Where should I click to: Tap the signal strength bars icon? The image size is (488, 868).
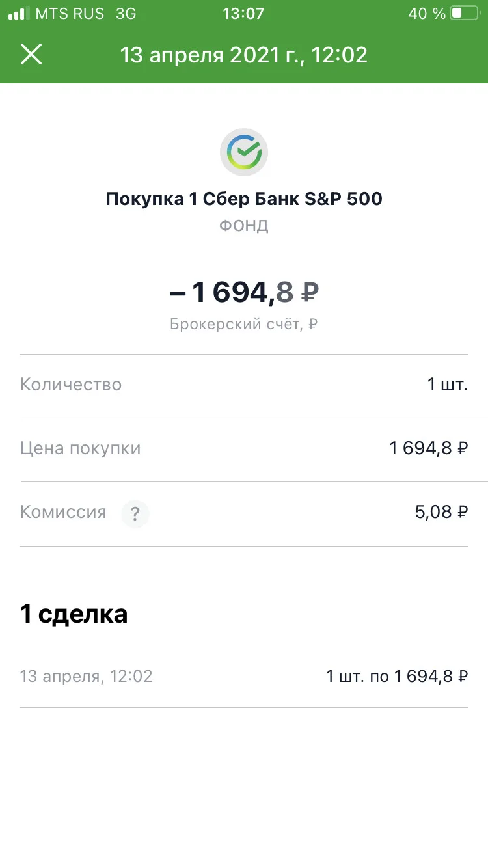click(19, 13)
